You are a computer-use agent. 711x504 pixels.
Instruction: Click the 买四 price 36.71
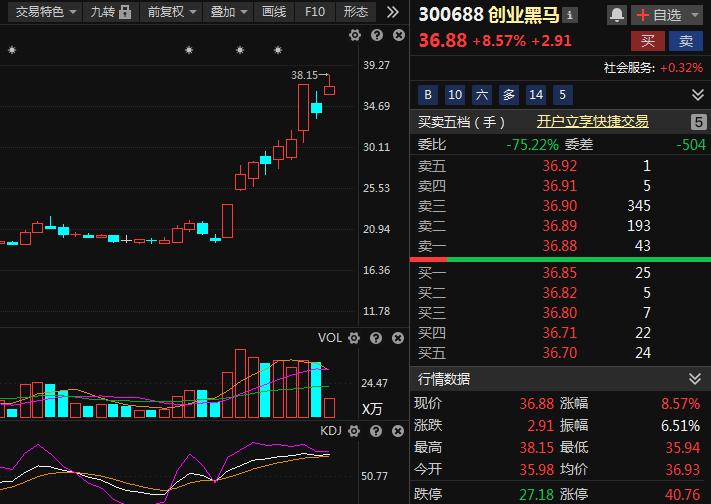(x=560, y=333)
